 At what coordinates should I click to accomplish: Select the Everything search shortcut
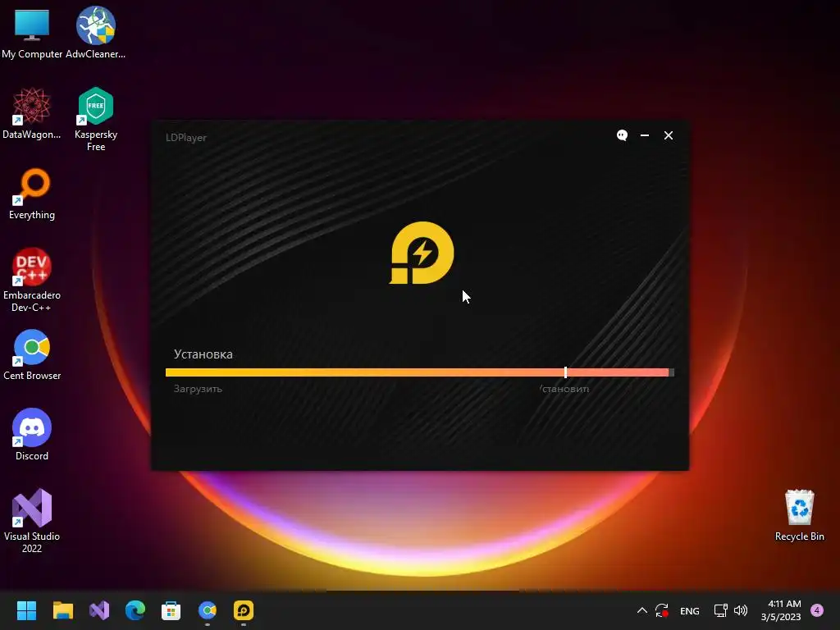(32, 194)
